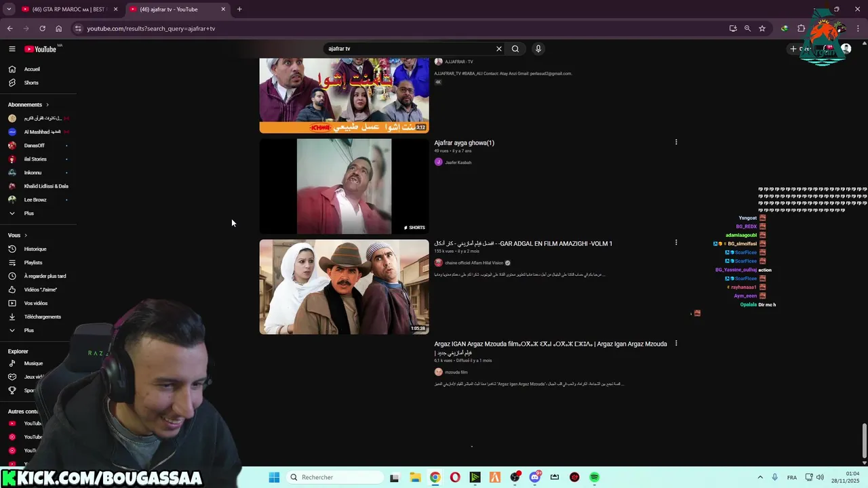Open a new browser tab

pyautogui.click(x=239, y=9)
